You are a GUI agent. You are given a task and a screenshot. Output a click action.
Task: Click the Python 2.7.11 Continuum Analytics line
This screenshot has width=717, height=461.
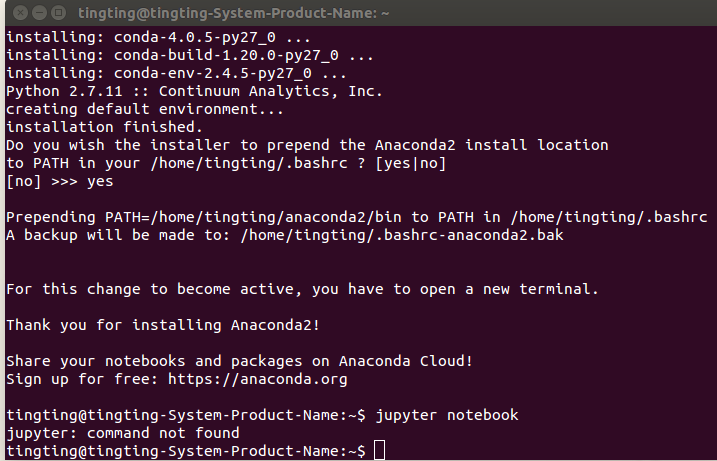pyautogui.click(x=194, y=91)
